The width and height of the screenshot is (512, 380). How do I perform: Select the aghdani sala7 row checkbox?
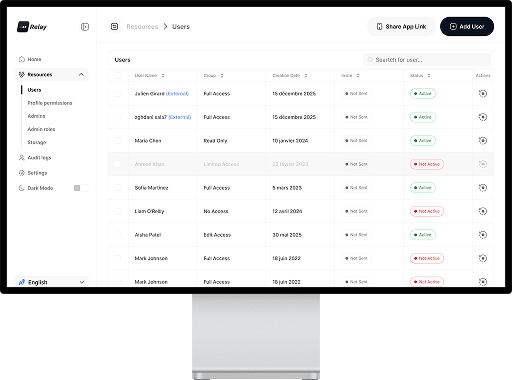coord(118,117)
